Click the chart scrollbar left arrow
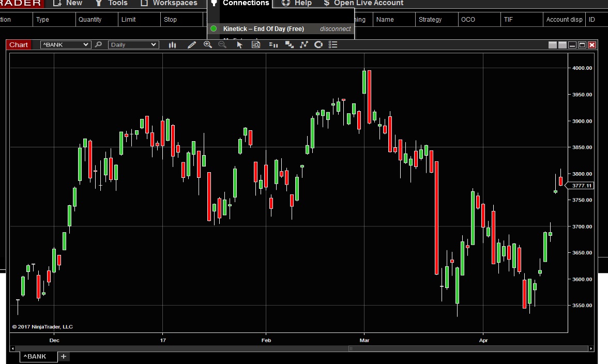Screen dimensions: 608x364 pyautogui.click(x=13, y=348)
